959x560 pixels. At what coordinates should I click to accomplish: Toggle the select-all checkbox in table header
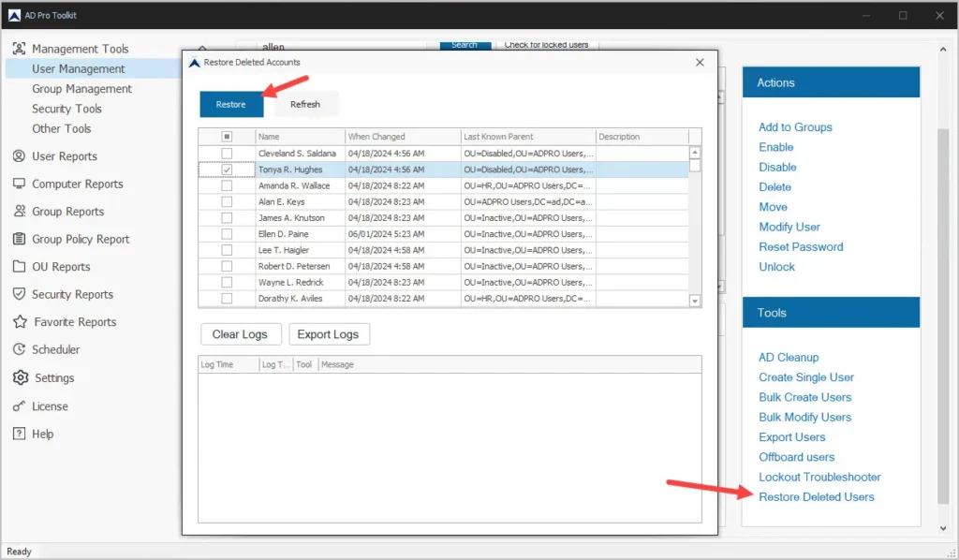[x=227, y=137]
